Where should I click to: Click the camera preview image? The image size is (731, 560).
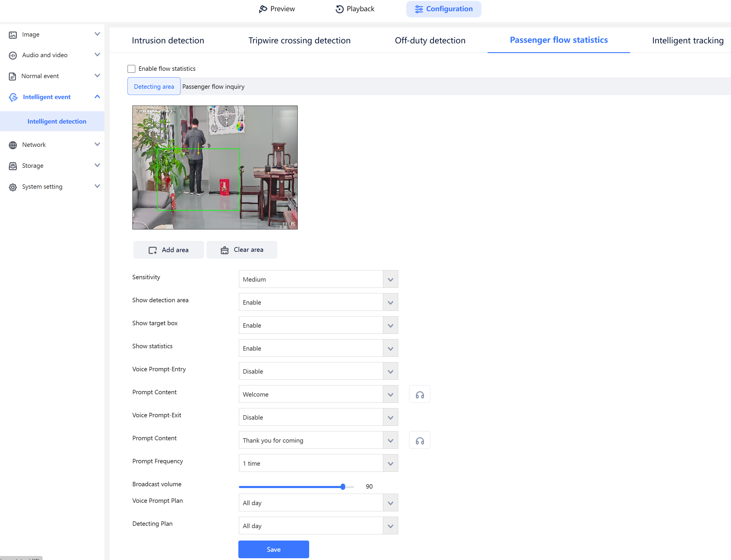pyautogui.click(x=215, y=168)
